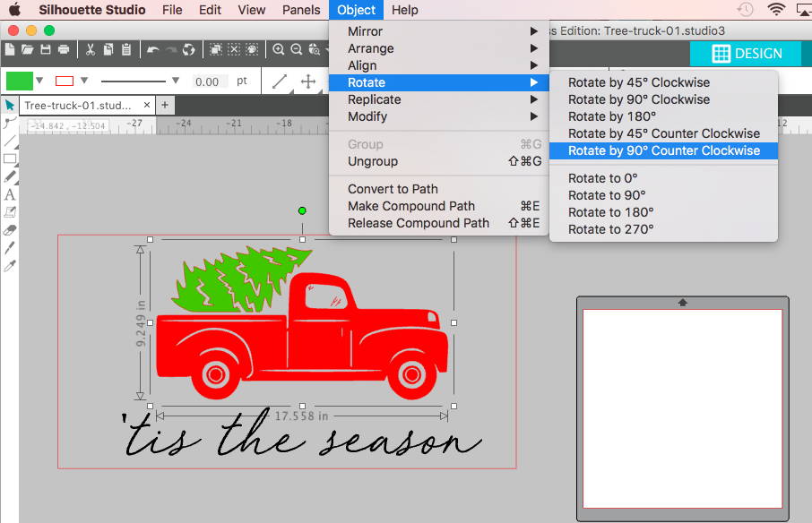This screenshot has height=523, width=812.
Task: Click the diagonal line style icon
Action: pyautogui.click(x=280, y=81)
